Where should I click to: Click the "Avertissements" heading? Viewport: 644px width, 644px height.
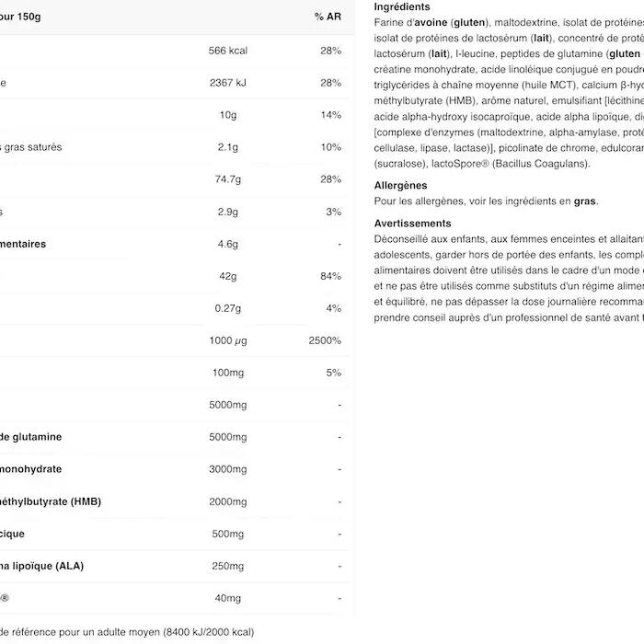click(x=413, y=224)
